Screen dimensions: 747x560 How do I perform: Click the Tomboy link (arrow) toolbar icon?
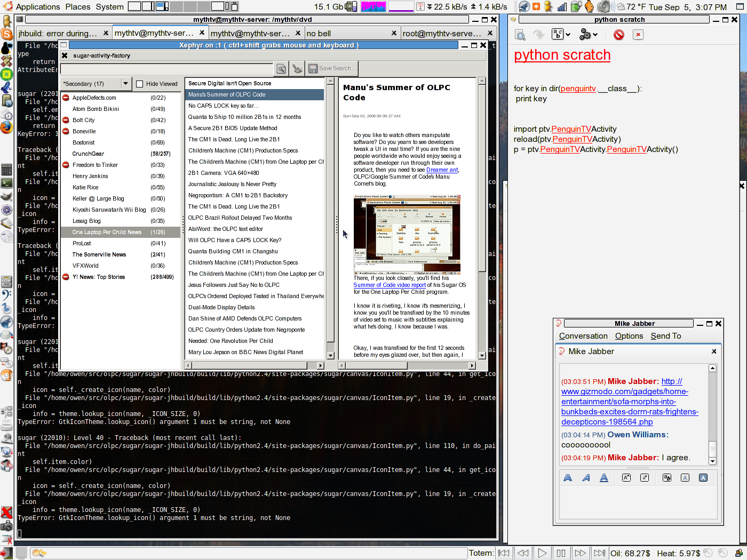click(x=538, y=35)
